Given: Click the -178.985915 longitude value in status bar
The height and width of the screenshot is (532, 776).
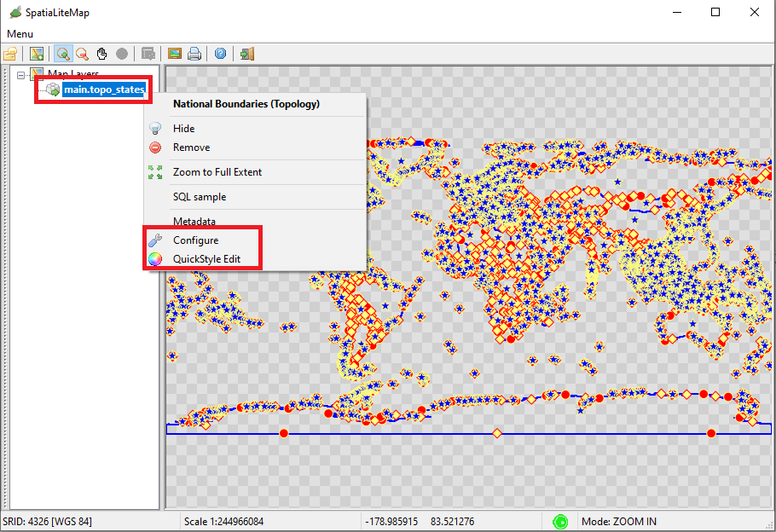Looking at the screenshot, I should [391, 522].
